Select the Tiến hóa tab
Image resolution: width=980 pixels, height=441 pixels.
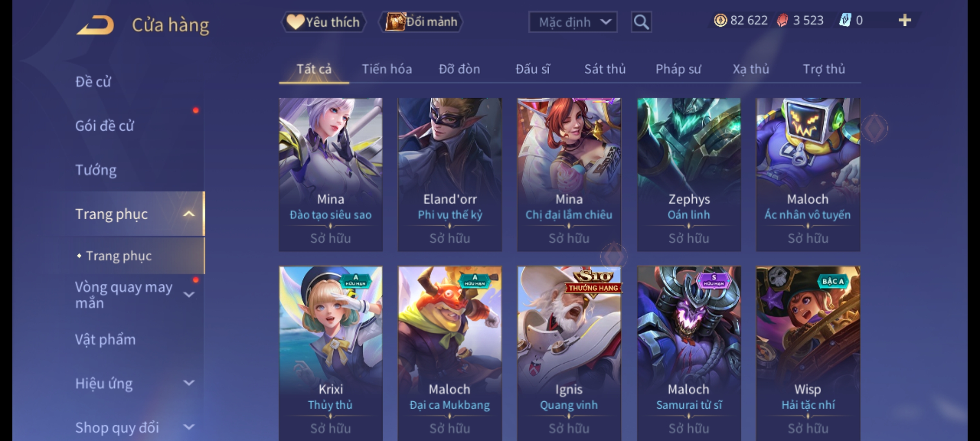click(x=387, y=69)
